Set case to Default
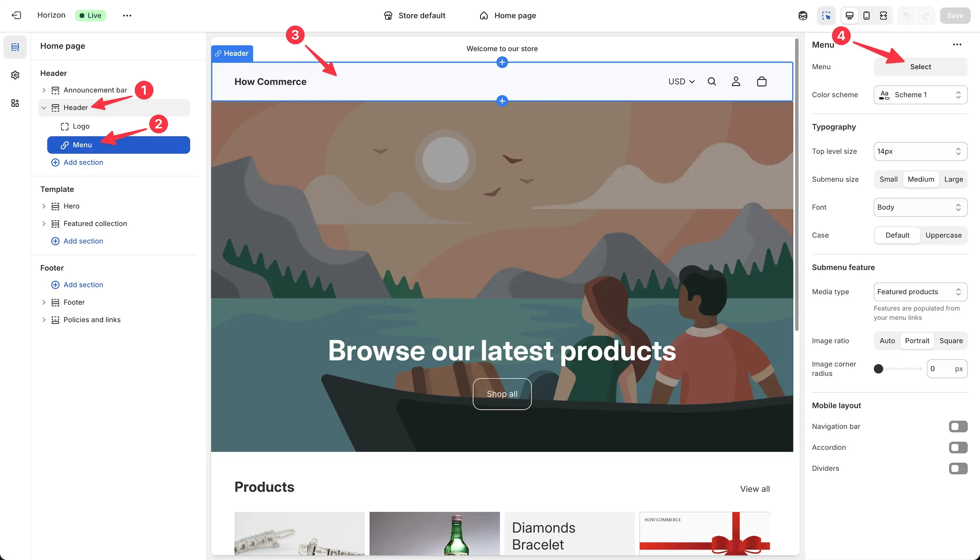The height and width of the screenshot is (560, 980). point(897,235)
